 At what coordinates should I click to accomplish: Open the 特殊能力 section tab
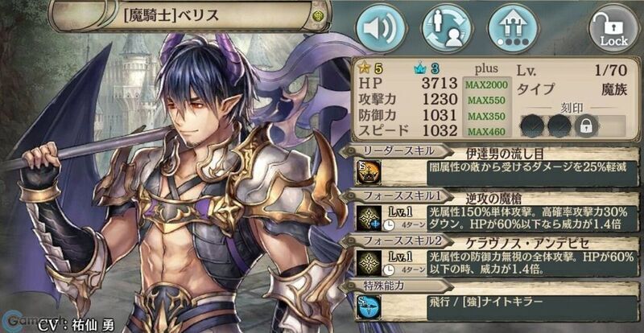(x=398, y=286)
